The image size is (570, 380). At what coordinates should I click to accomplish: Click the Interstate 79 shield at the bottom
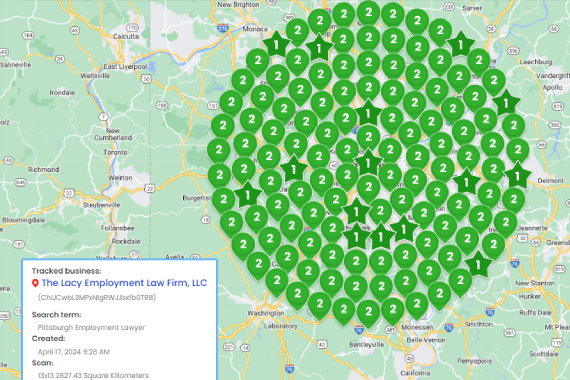tap(289, 369)
